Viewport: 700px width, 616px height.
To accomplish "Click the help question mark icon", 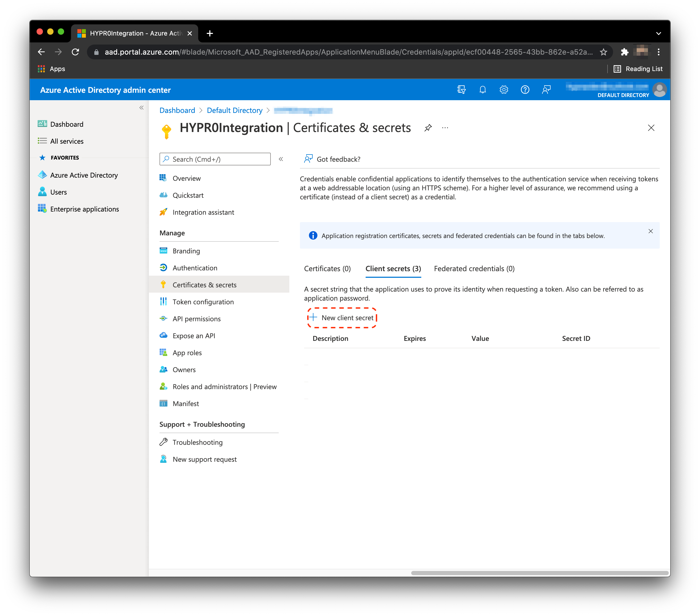I will point(525,90).
